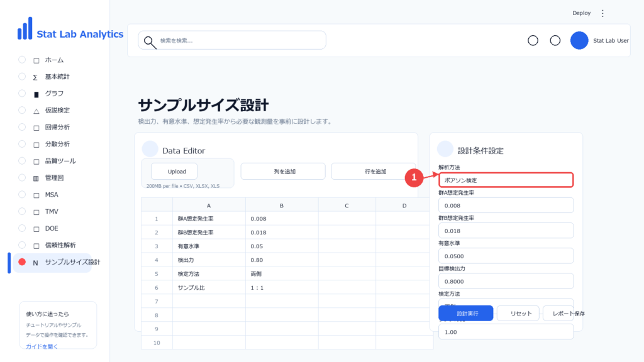The height and width of the screenshot is (362, 644).
Task: Click the sigma icon for 基本統計
Action: pyautogui.click(x=35, y=77)
